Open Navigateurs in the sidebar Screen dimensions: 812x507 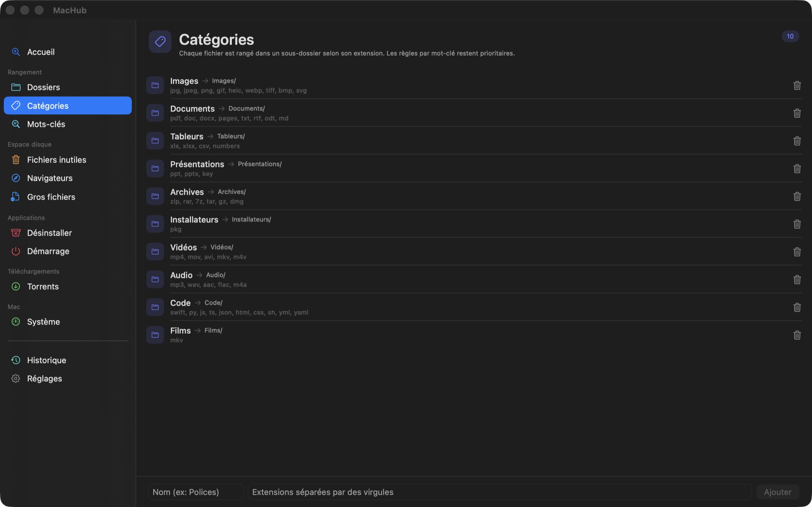coord(68,178)
